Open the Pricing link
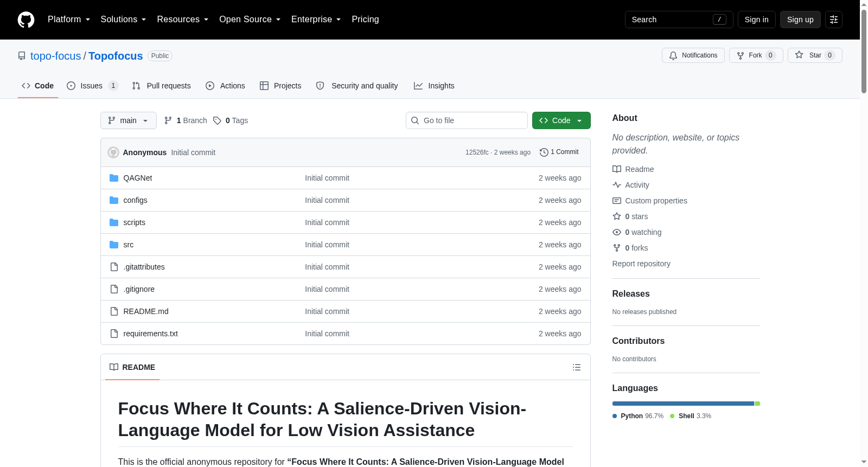This screenshot has width=868, height=467. pyautogui.click(x=365, y=20)
